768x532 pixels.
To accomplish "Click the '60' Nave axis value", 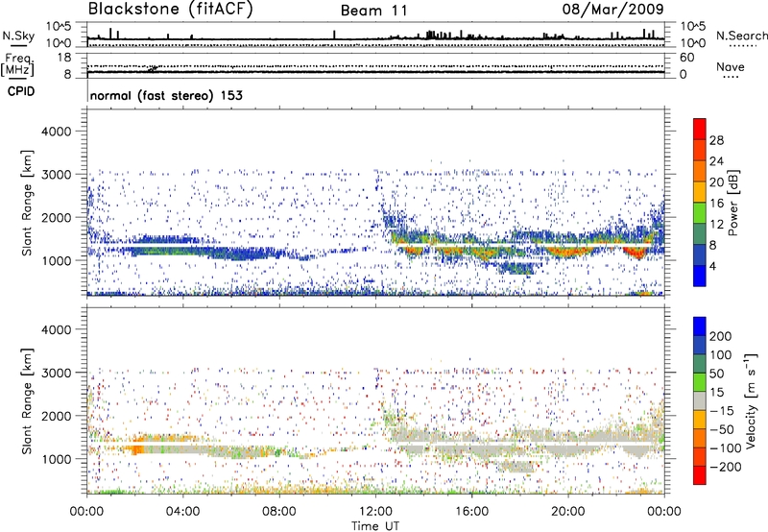I will pos(686,58).
